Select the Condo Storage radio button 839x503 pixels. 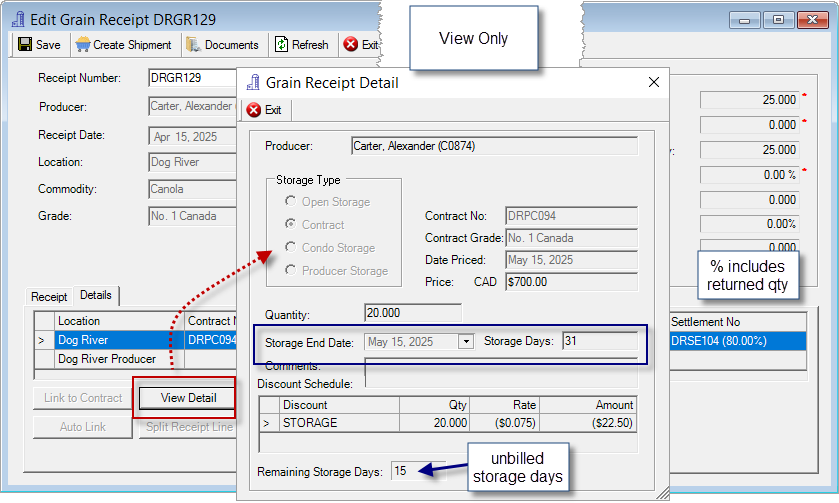[291, 247]
